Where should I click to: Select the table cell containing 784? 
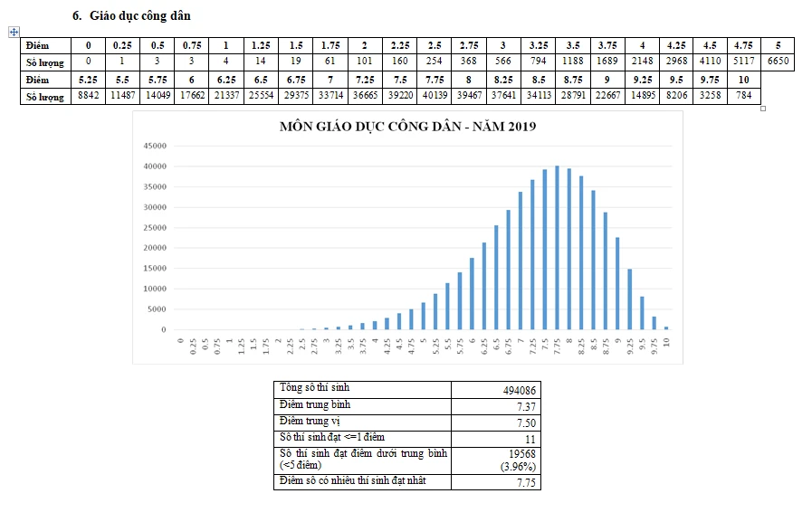point(743,96)
